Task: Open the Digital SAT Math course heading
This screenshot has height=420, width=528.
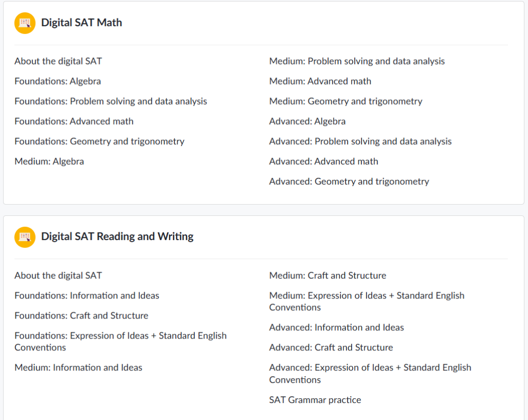Action: [81, 23]
